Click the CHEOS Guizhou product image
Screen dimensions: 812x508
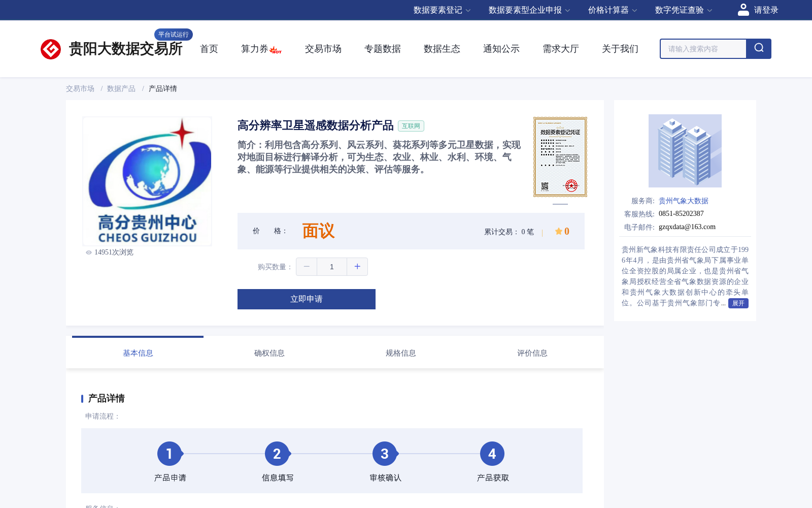pyautogui.click(x=147, y=181)
